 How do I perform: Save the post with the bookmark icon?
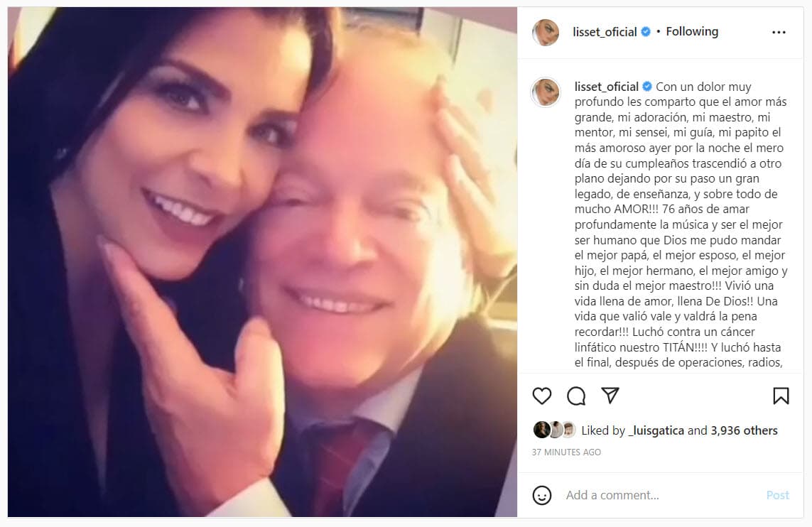(x=781, y=396)
